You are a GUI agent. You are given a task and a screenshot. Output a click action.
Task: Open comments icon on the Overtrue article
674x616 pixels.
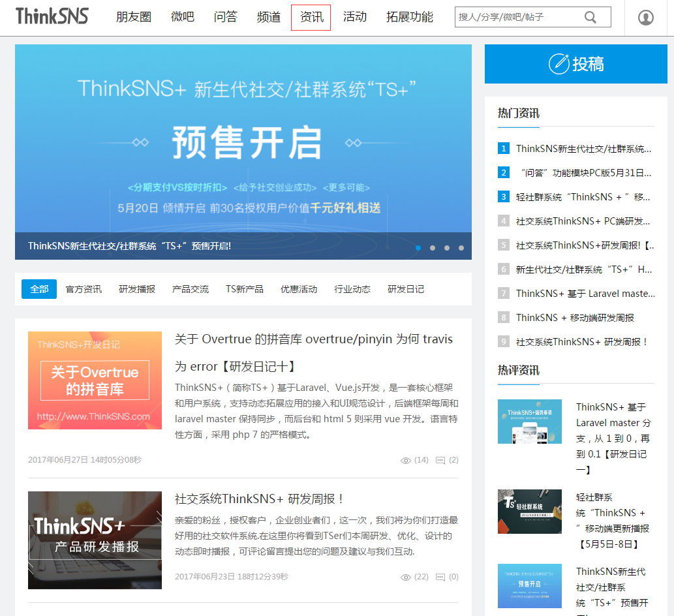tap(441, 460)
